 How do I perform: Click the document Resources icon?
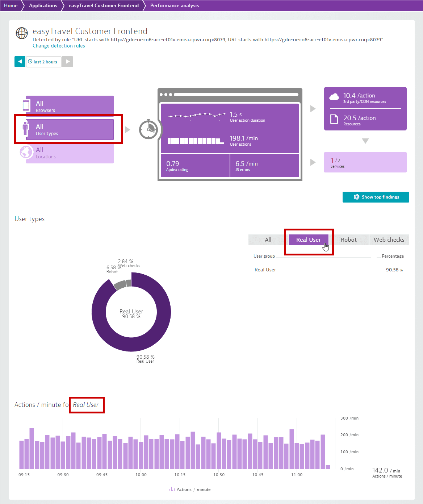point(334,119)
